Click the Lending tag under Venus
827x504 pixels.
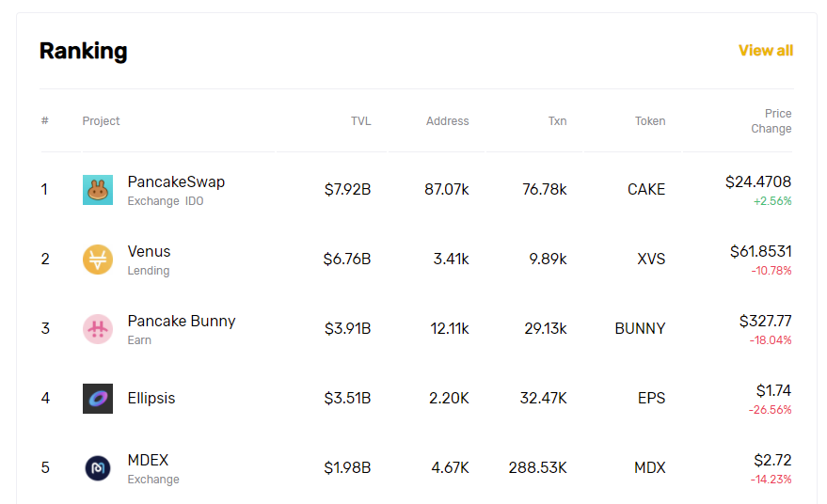click(x=149, y=271)
